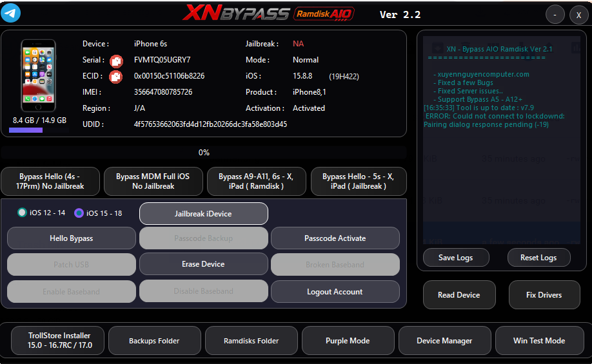The width and height of the screenshot is (592, 364).
Task: Click the 0% progress bar
Action: (x=204, y=153)
